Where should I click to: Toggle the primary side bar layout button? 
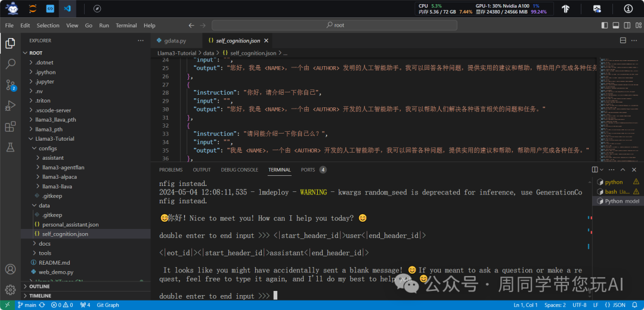pos(604,26)
